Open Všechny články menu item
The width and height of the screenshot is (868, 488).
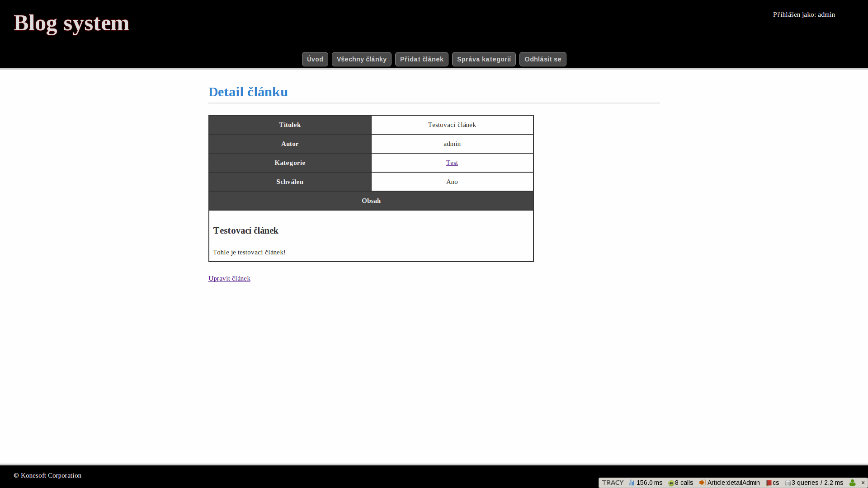pos(361,59)
